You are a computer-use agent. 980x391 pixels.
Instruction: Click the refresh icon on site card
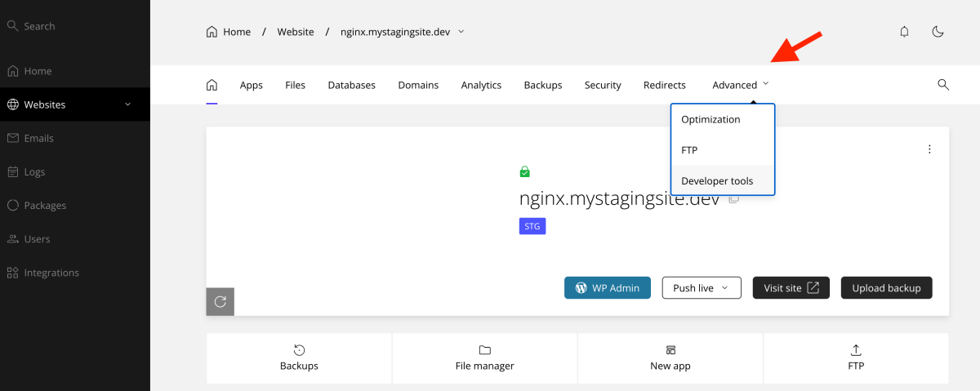(220, 301)
